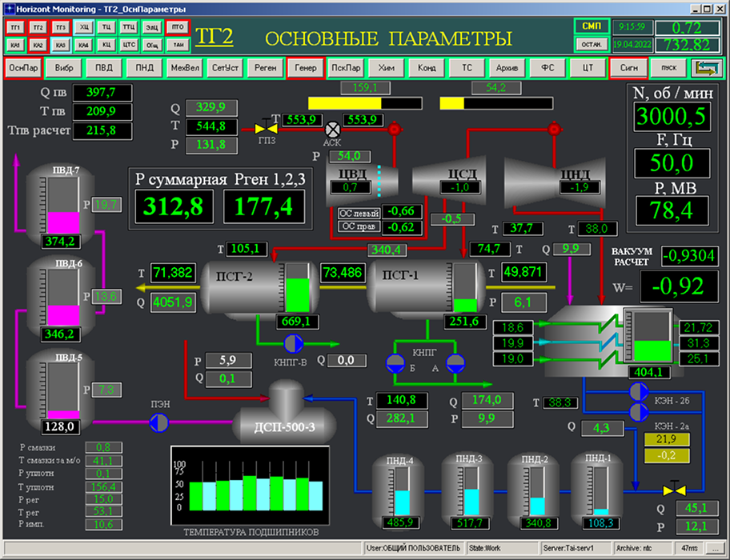Image resolution: width=730 pixels, height=560 pixels.
Task: Click КНПГ pump Б icon
Action: pyautogui.click(x=395, y=362)
